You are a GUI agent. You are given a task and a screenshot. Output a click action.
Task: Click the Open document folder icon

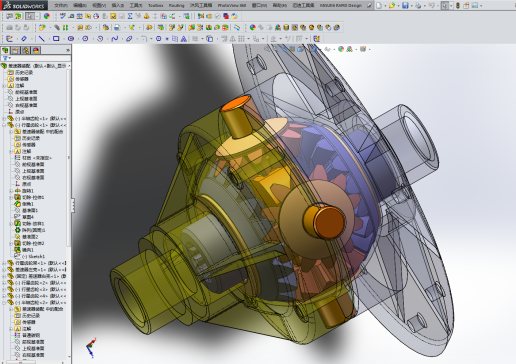[392, 5]
